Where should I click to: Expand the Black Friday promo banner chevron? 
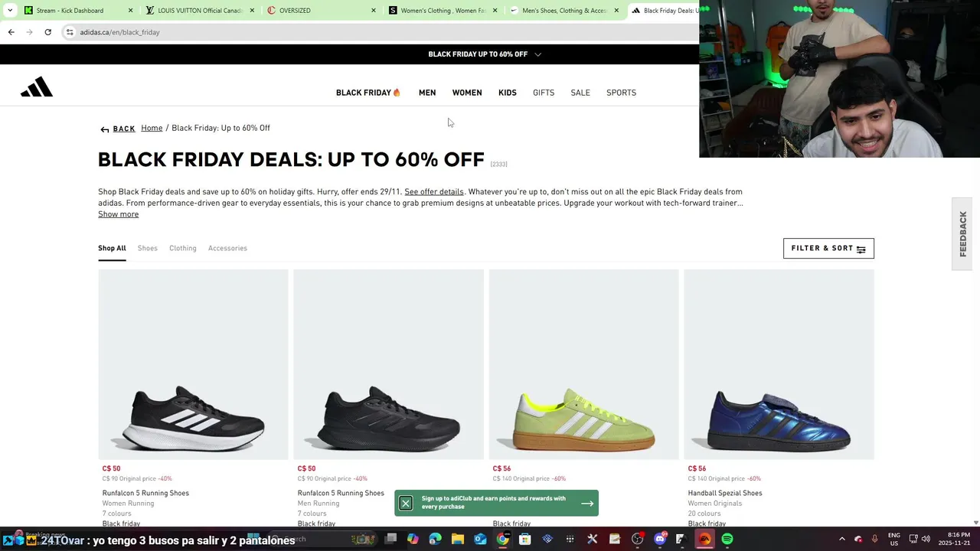pyautogui.click(x=538, y=54)
